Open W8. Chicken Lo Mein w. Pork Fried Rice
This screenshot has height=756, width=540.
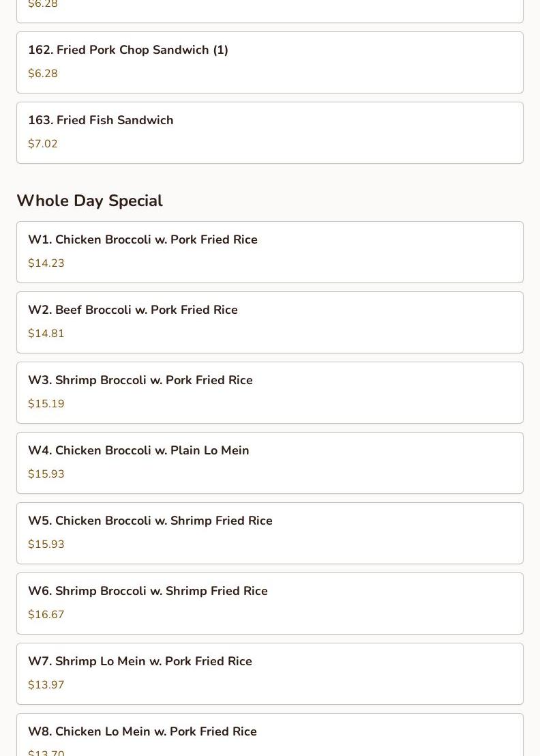coord(142,732)
